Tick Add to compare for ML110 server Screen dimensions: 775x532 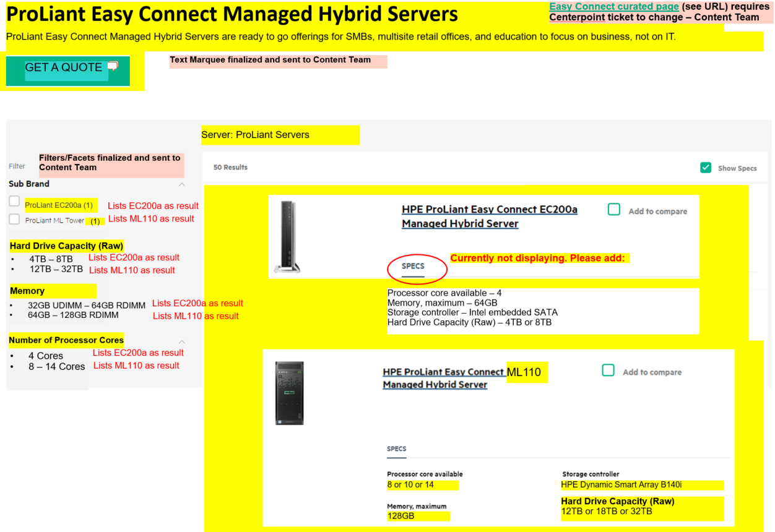click(x=608, y=371)
